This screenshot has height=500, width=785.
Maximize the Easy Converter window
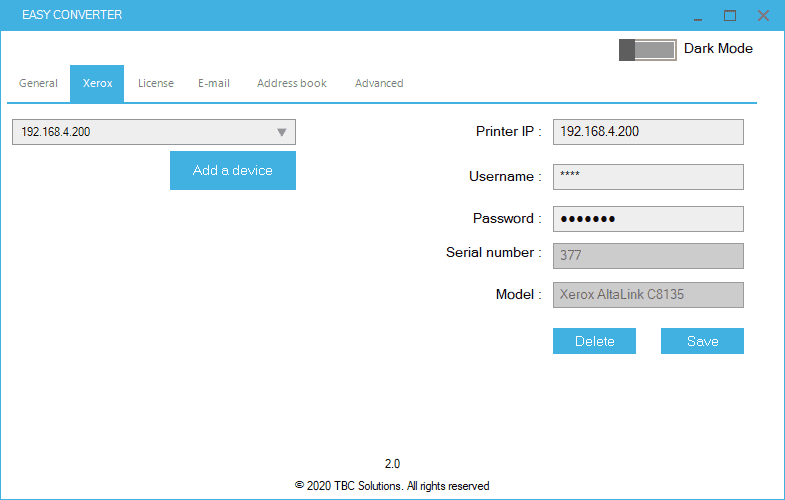click(730, 16)
